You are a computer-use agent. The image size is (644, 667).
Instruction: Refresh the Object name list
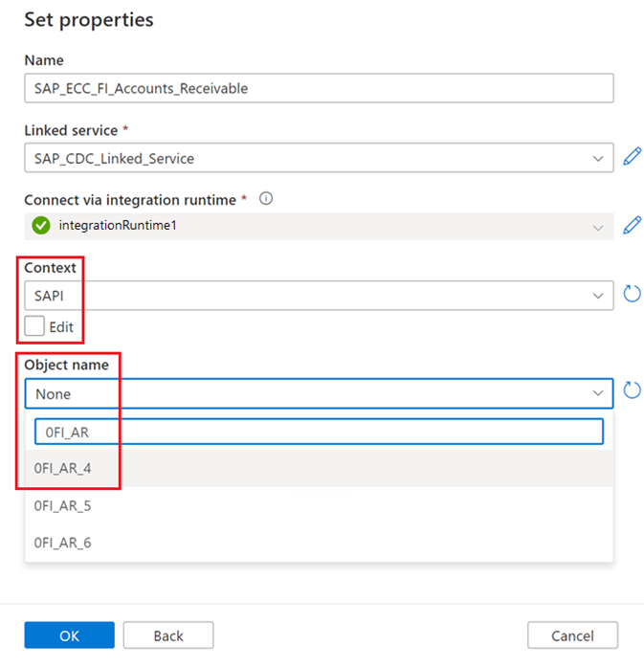[x=632, y=390]
